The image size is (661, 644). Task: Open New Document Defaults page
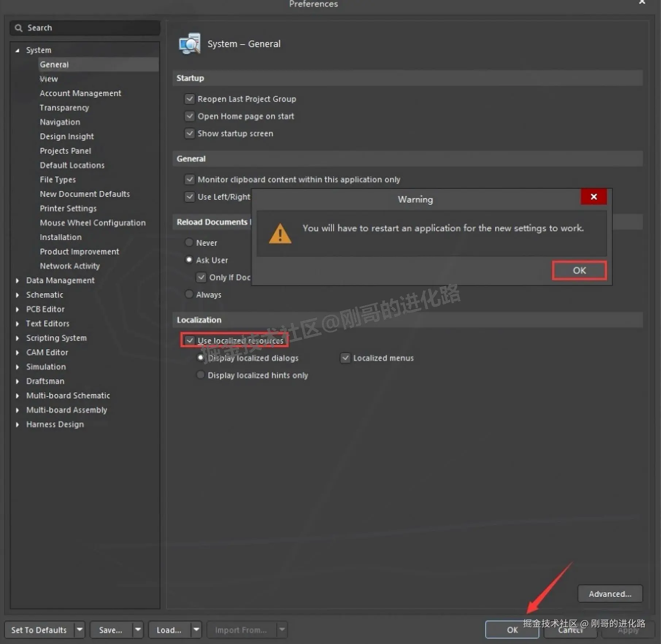(85, 194)
